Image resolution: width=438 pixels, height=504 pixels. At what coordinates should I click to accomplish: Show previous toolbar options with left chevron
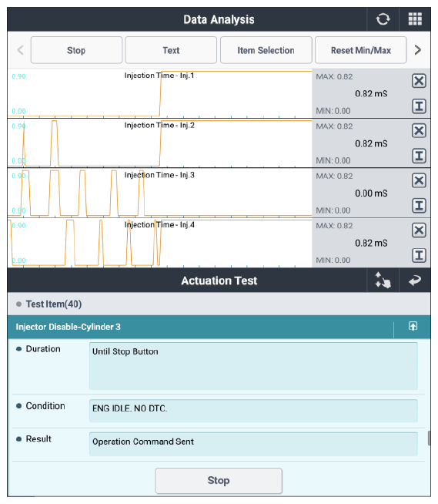20,50
